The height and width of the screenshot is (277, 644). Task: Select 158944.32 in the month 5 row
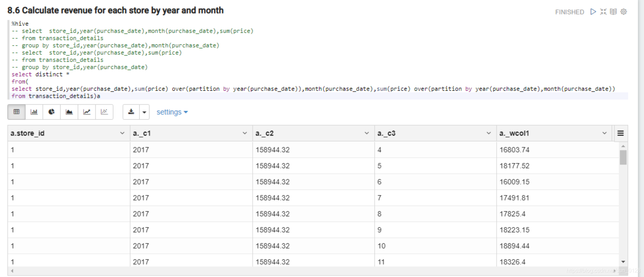pos(314,166)
